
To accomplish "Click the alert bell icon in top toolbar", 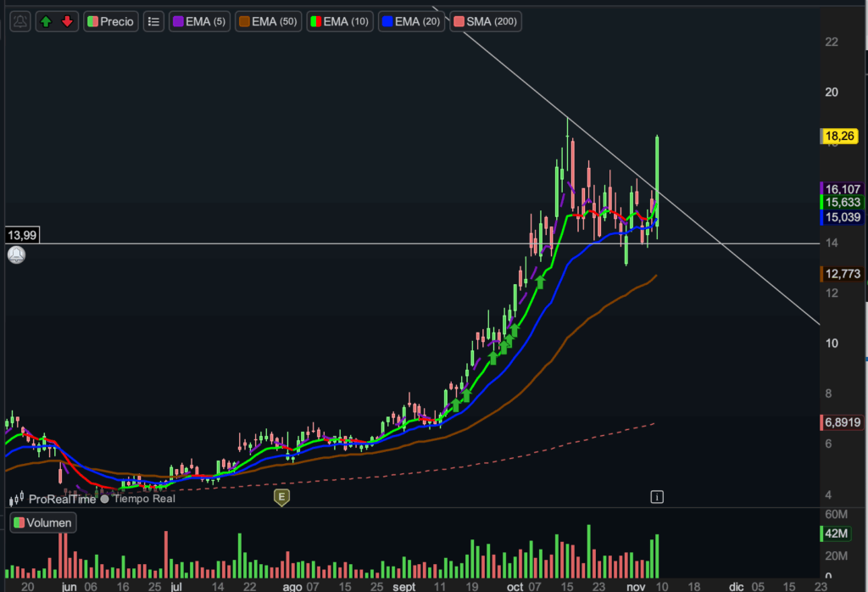I will (21, 21).
